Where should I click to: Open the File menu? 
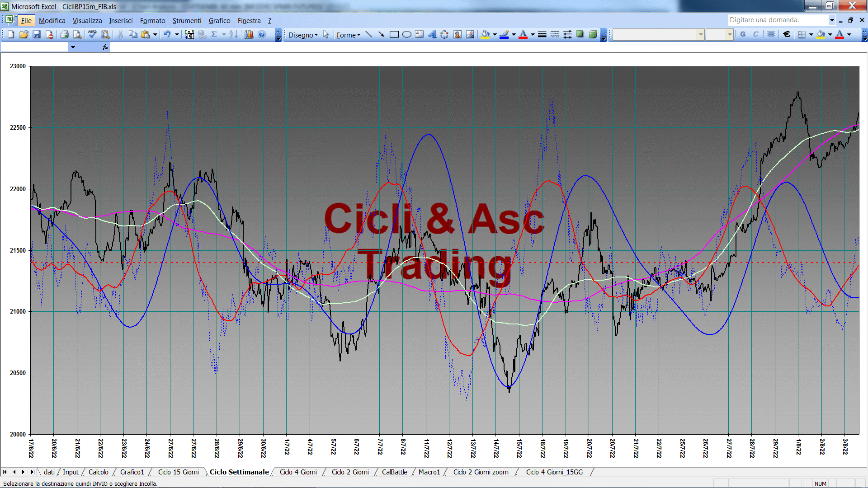26,20
